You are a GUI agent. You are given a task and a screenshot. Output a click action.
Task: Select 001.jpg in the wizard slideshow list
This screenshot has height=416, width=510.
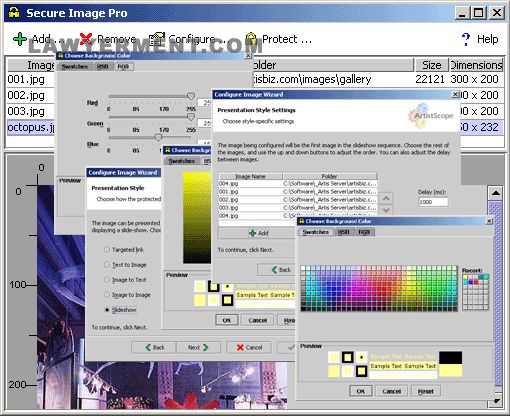coord(298,192)
